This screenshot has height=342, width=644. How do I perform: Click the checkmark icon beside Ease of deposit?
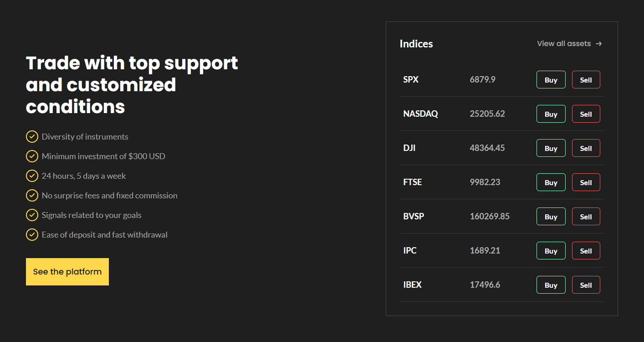tap(32, 234)
